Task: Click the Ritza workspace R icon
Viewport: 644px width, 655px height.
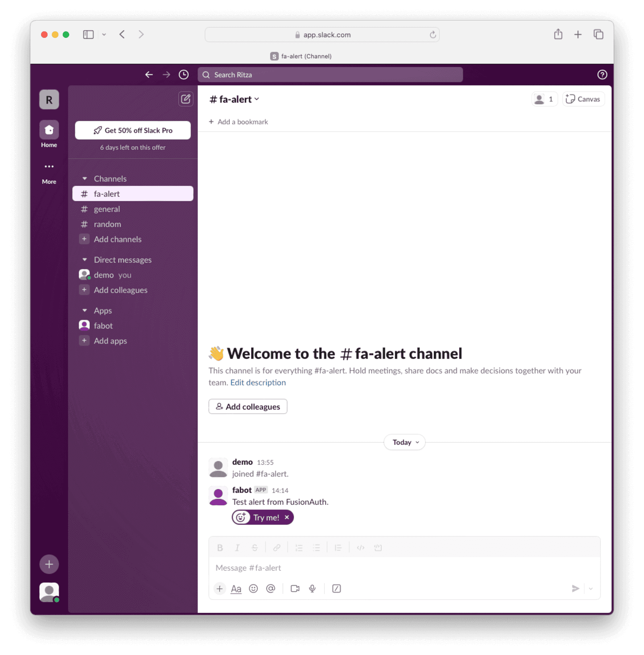Action: (x=49, y=99)
